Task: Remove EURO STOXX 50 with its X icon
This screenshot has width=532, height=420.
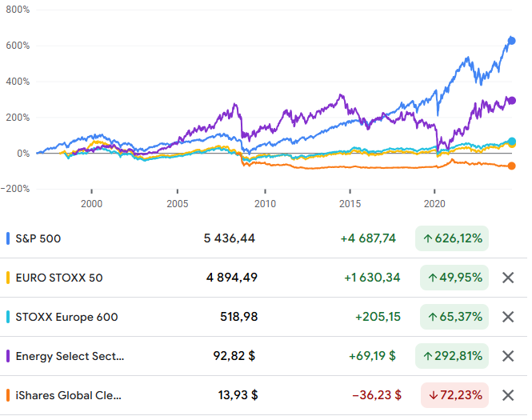Action: (x=507, y=278)
